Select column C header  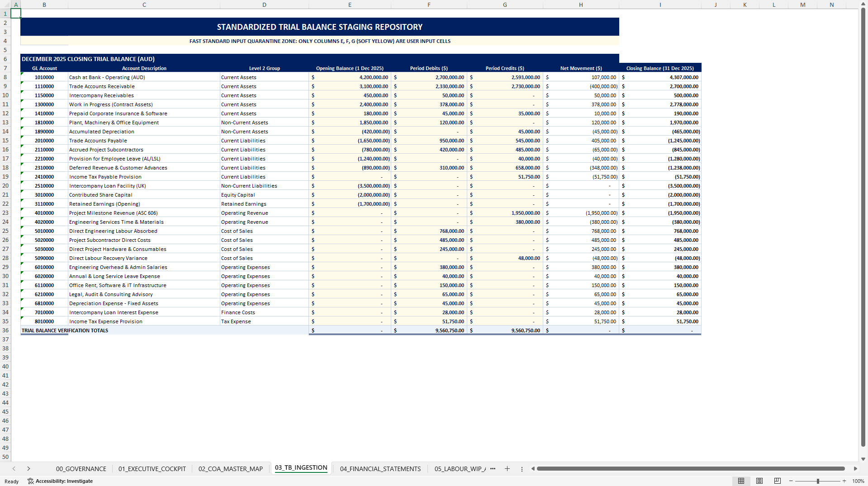click(x=144, y=5)
